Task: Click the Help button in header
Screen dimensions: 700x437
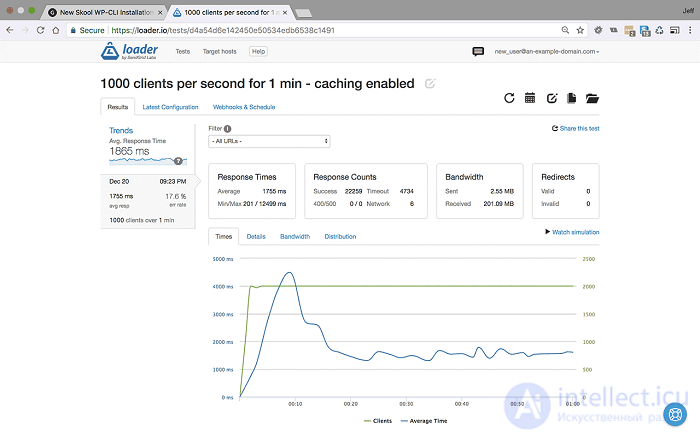Action: point(258,51)
